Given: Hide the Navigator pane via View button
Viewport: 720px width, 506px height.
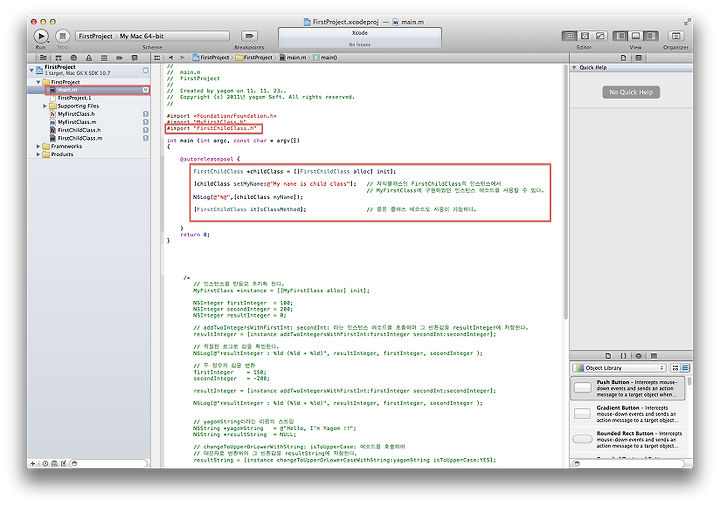Looking at the screenshot, I should click(620, 36).
